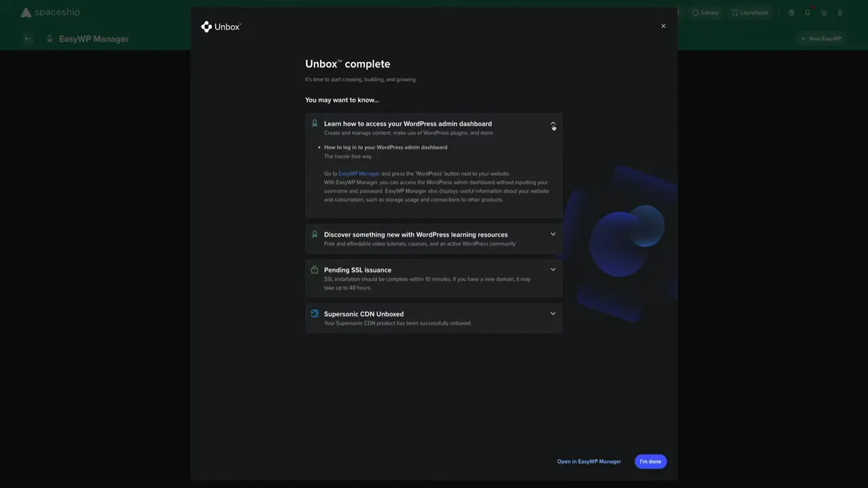Close the Unbox dialog with the X

pyautogui.click(x=663, y=26)
